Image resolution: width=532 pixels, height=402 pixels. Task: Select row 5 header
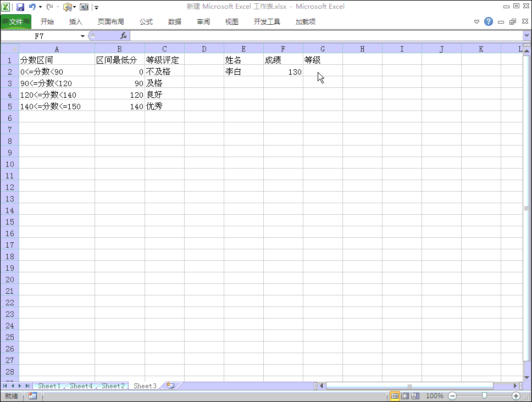[9, 107]
